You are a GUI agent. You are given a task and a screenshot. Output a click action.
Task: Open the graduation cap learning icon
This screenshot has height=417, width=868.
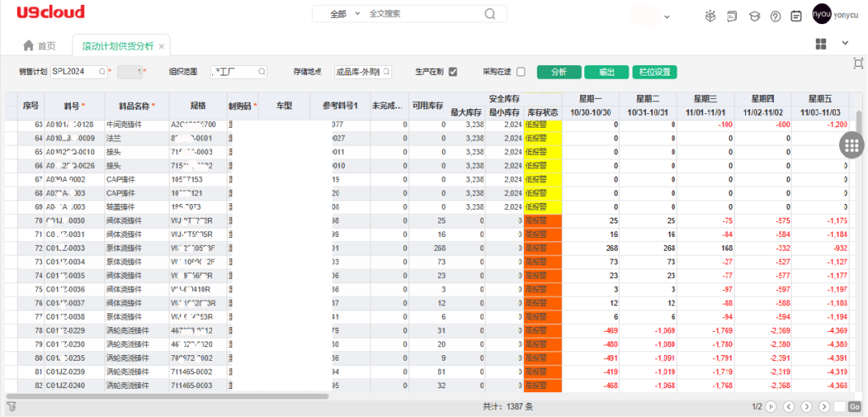[754, 17]
